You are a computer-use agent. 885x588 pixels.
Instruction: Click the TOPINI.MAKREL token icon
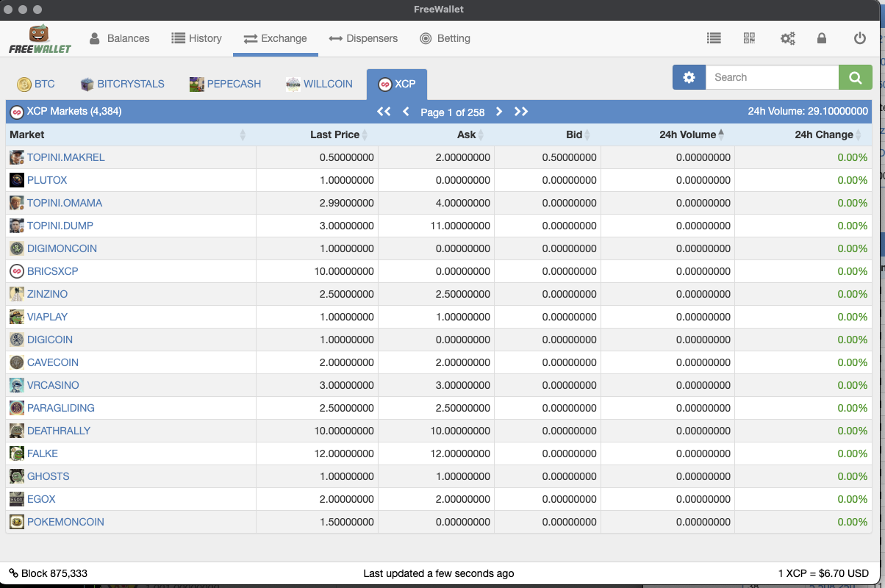coord(17,157)
